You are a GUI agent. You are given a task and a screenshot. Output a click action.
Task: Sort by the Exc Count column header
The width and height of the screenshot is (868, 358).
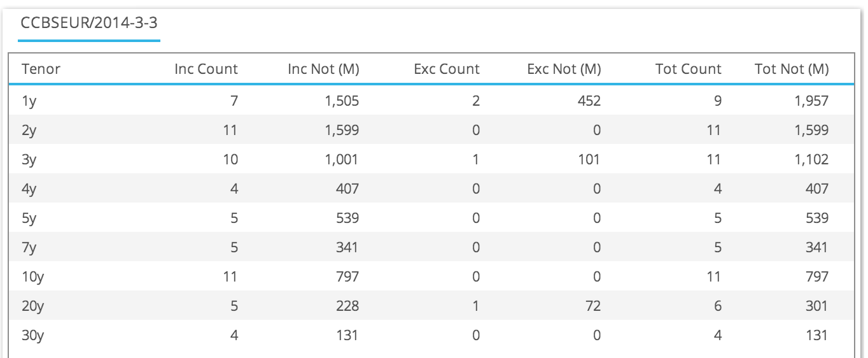pyautogui.click(x=447, y=69)
